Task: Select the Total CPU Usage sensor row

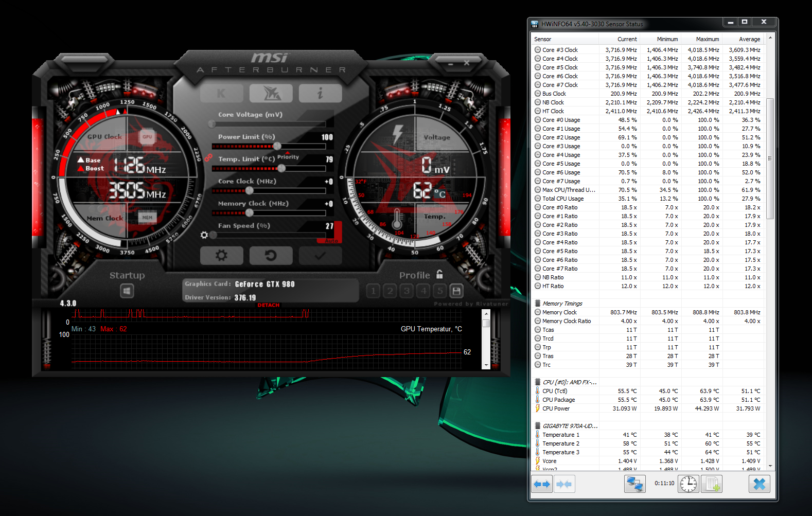Action: click(x=648, y=199)
